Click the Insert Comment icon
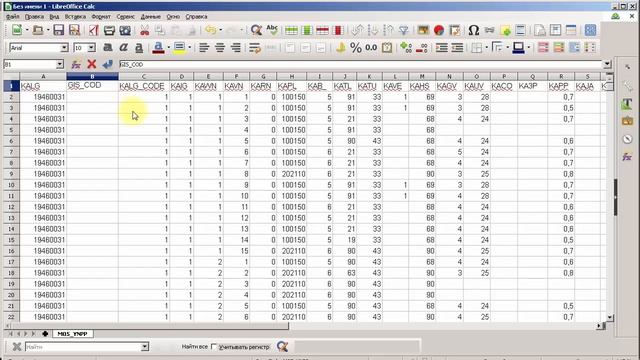The width and height of the screenshot is (640, 360). 505,30
